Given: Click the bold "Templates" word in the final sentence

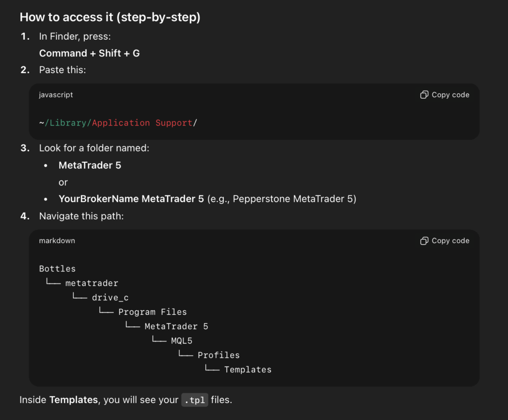Looking at the screenshot, I should (x=73, y=400).
